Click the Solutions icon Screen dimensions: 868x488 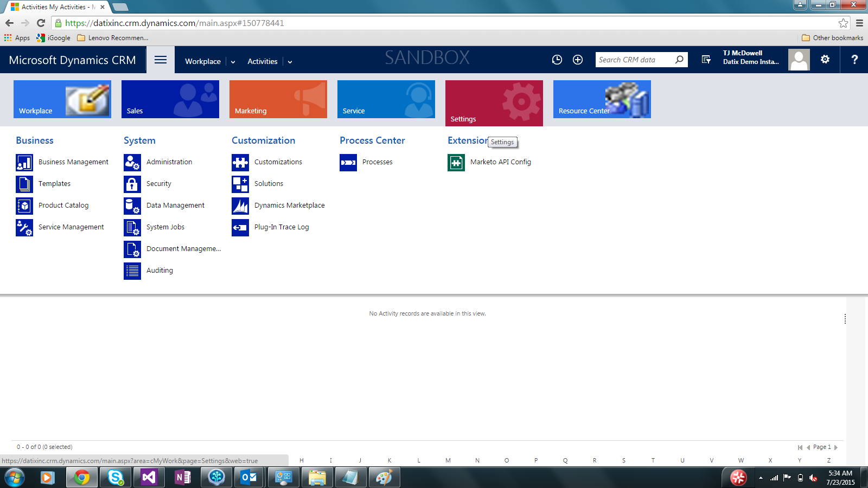click(x=240, y=184)
